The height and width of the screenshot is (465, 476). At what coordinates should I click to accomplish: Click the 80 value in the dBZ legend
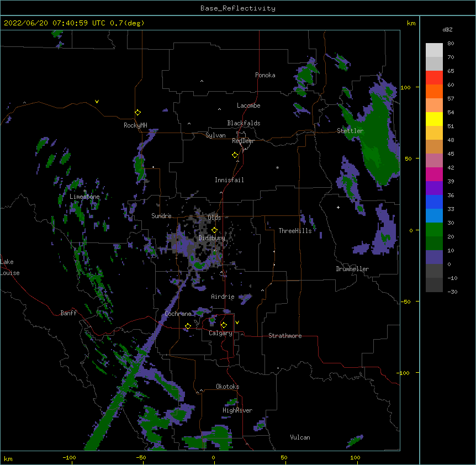[x=451, y=43]
